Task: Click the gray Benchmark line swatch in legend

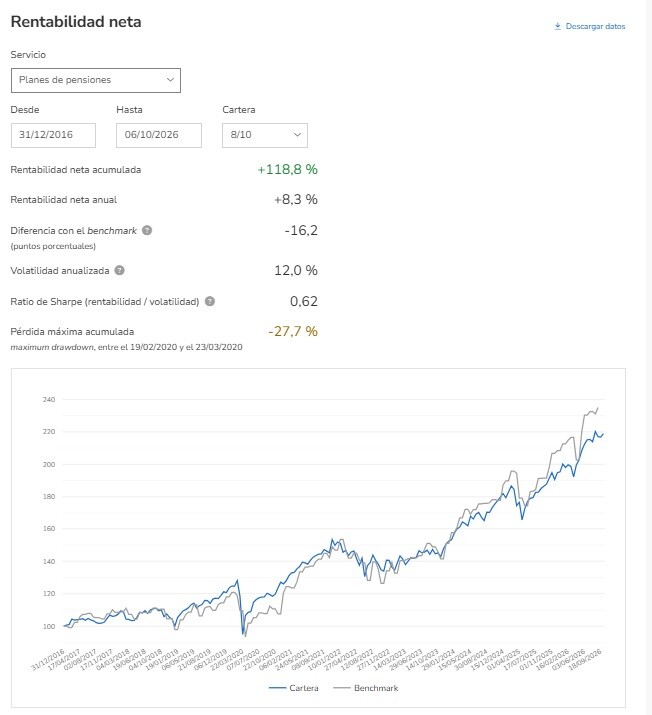Action: pos(342,688)
